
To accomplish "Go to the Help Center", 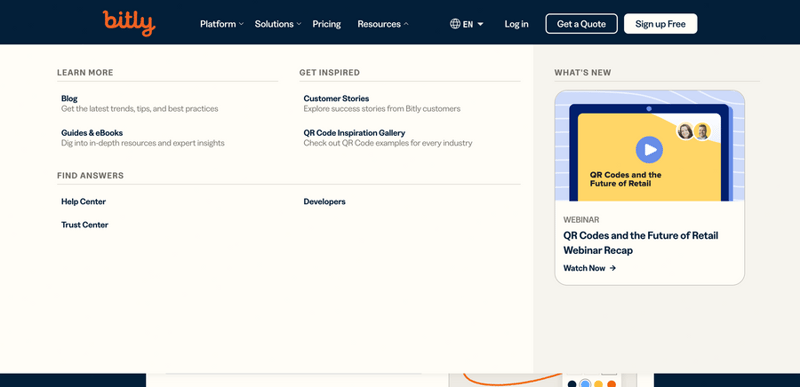I will (x=83, y=201).
